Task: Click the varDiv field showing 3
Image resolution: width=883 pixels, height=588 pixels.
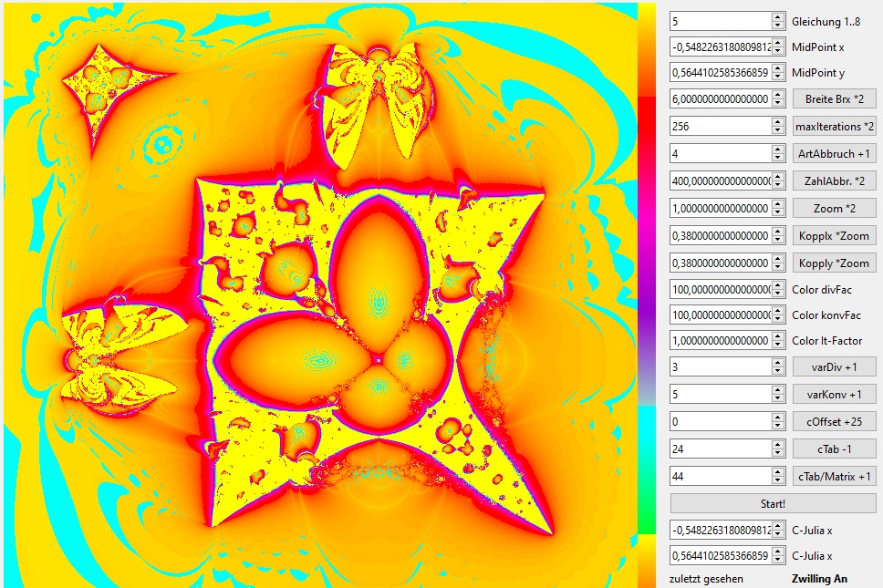Action: pos(721,366)
